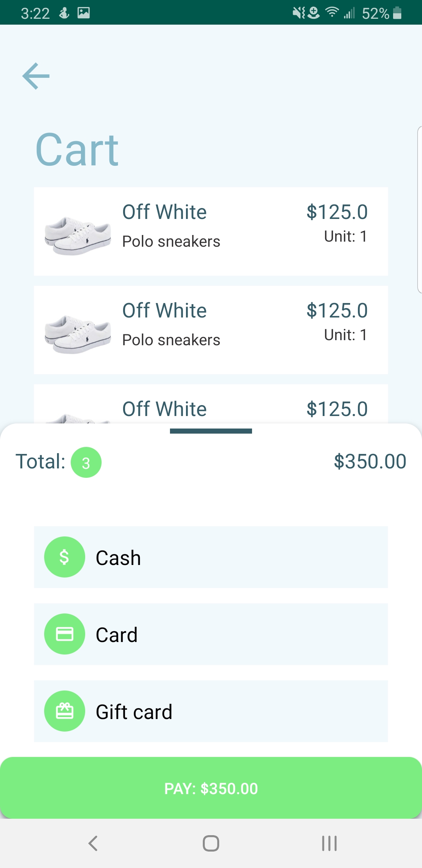
Task: Tap the Android home button
Action: point(211,843)
